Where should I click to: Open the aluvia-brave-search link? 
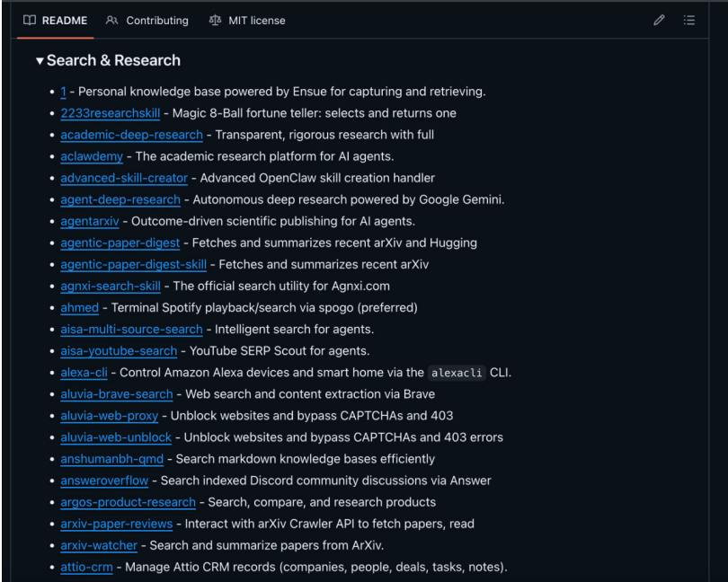[x=116, y=394]
